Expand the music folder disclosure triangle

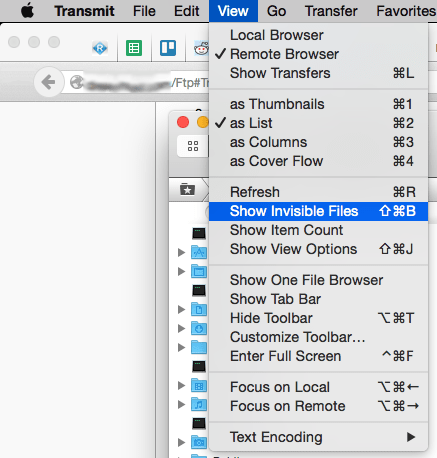[181, 405]
